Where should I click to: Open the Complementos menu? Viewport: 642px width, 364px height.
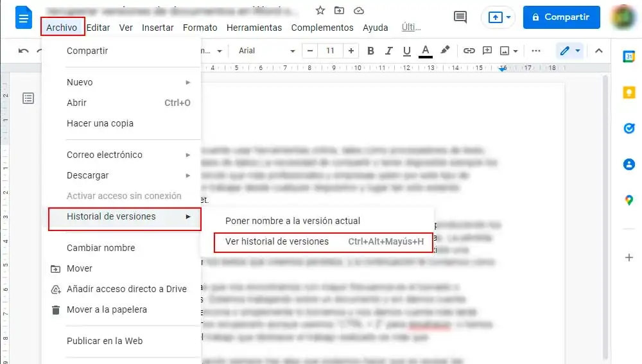[x=322, y=28]
